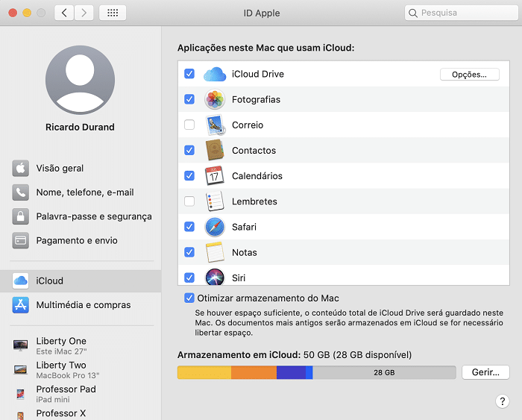The height and width of the screenshot is (420, 522).
Task: Click the Safari compass icon
Action: pyautogui.click(x=215, y=227)
